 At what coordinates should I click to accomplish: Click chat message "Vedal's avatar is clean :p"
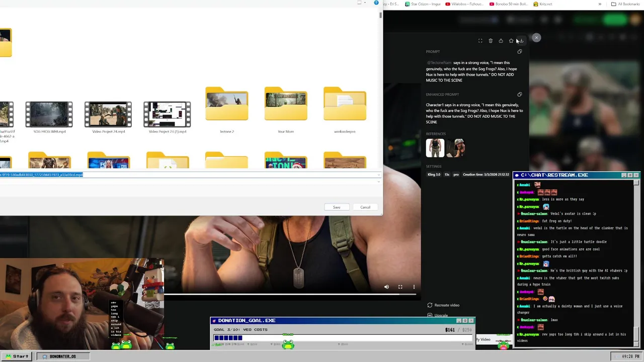pyautogui.click(x=573, y=214)
